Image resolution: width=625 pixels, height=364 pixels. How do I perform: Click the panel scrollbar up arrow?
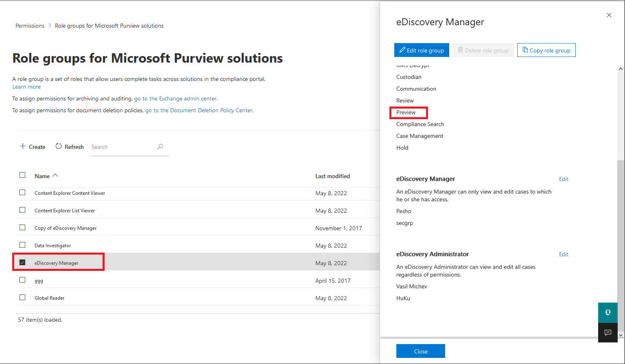(x=621, y=69)
